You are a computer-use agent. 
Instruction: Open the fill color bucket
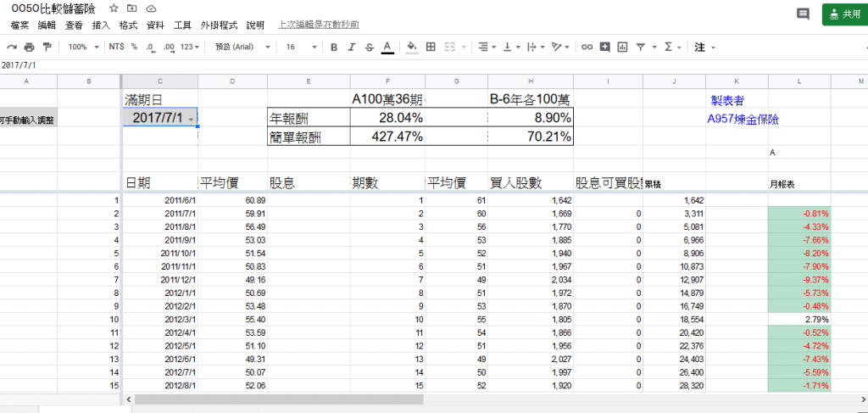pos(412,47)
